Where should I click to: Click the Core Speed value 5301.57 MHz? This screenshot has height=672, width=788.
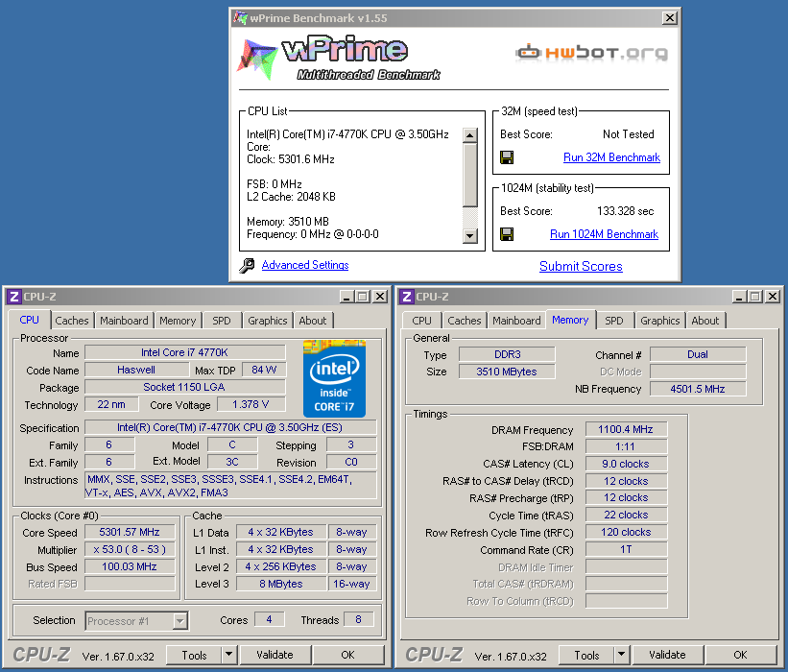130,532
